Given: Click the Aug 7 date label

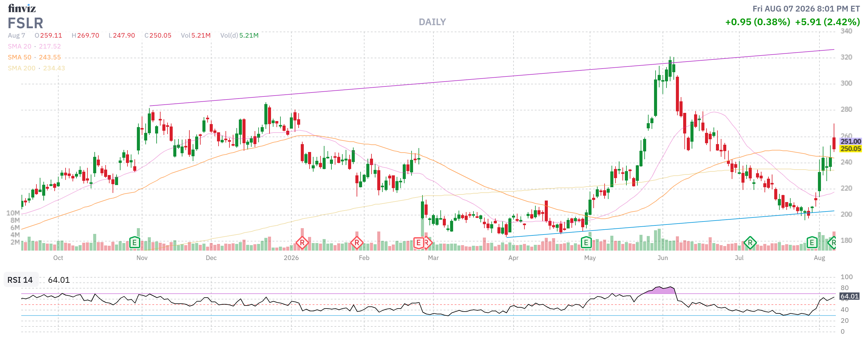Looking at the screenshot, I should [16, 35].
